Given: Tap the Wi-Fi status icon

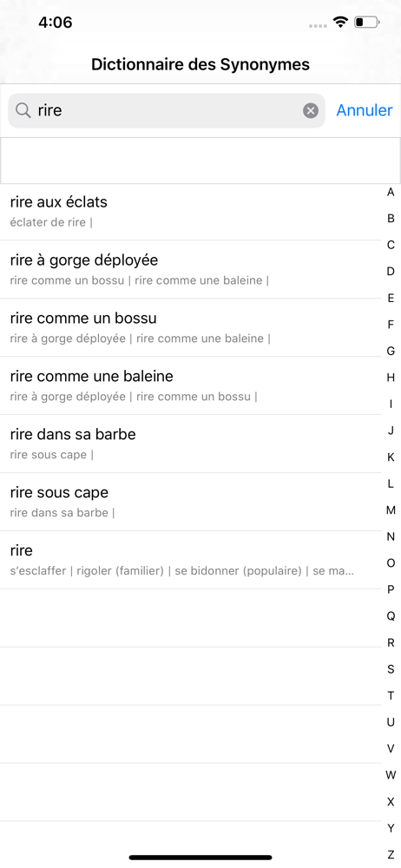Looking at the screenshot, I should 340,23.
